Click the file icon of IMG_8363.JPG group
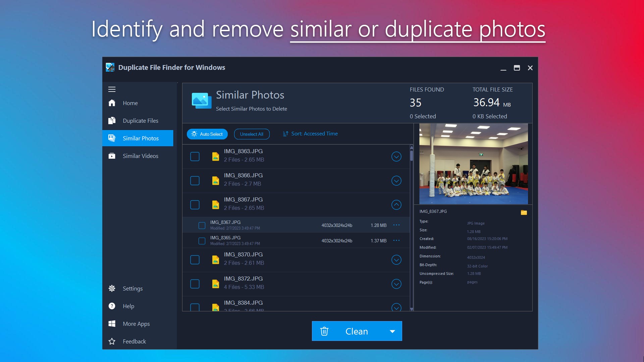Screen dimensions: 644x362 click(x=215, y=157)
